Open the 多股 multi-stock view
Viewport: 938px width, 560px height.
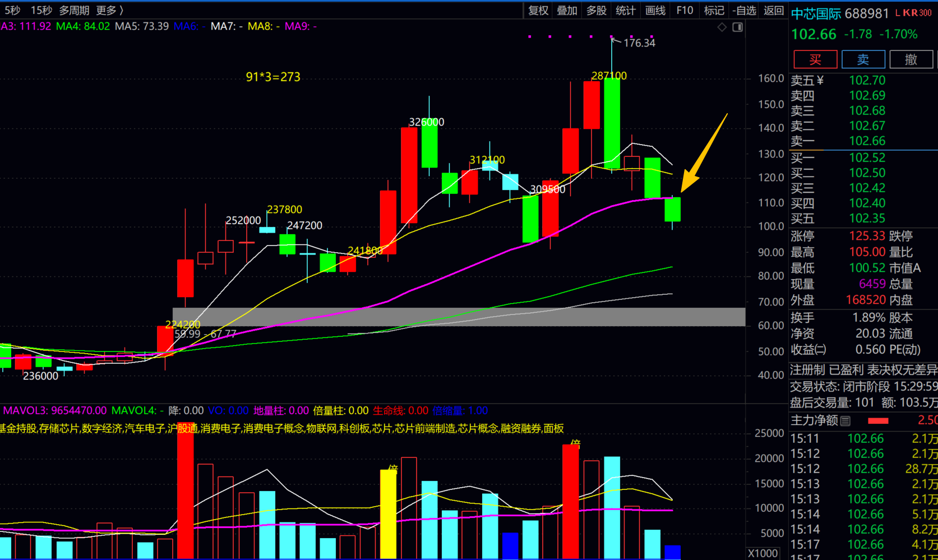click(597, 10)
